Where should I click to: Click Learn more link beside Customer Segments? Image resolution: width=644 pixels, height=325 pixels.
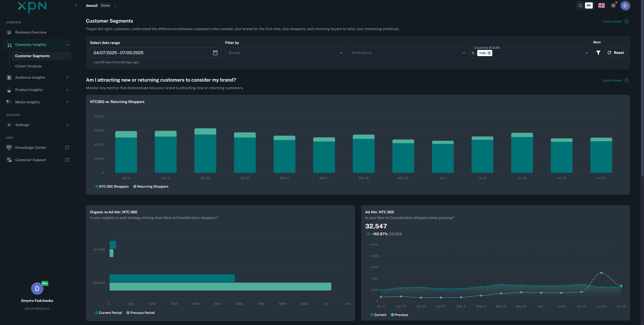click(612, 22)
